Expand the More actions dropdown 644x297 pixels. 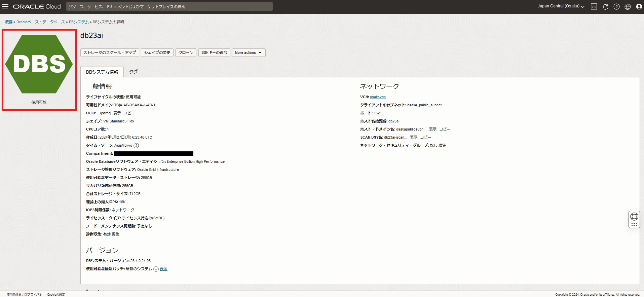(x=249, y=53)
